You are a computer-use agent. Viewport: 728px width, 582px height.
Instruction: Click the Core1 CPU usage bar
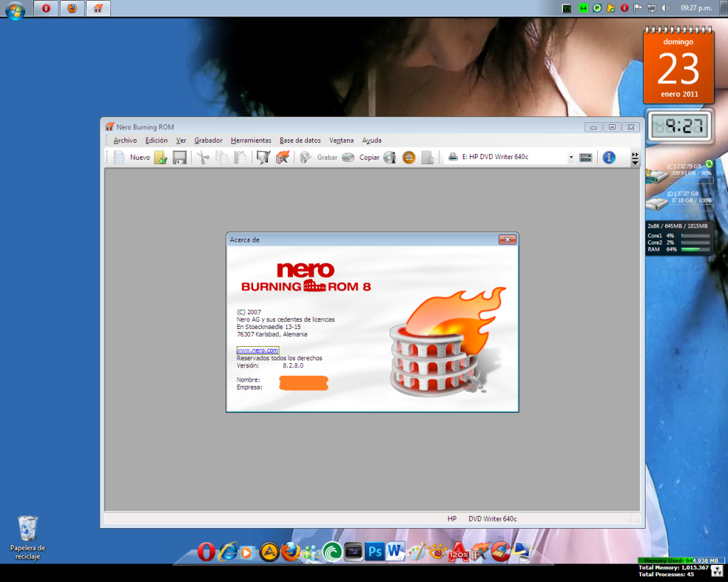(x=695, y=236)
